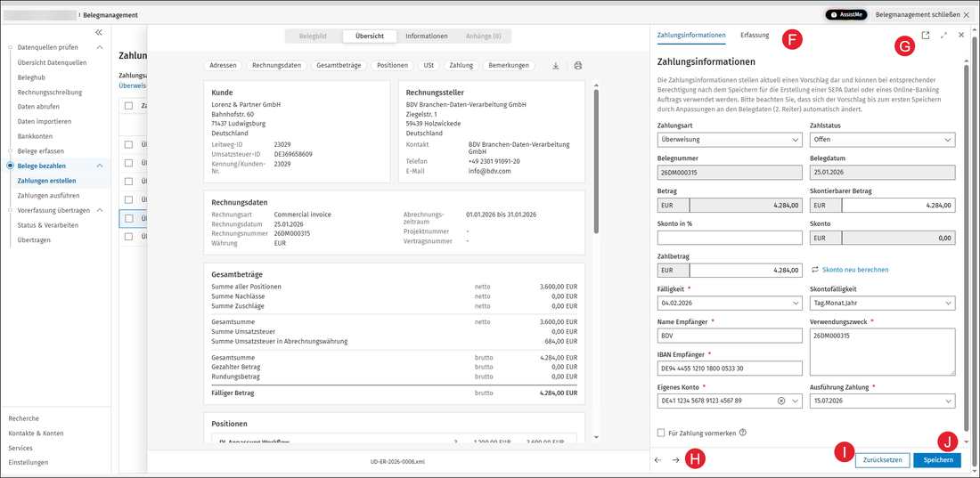Click the Zurücksetzen button
This screenshot has width=980, height=478.
(x=883, y=460)
